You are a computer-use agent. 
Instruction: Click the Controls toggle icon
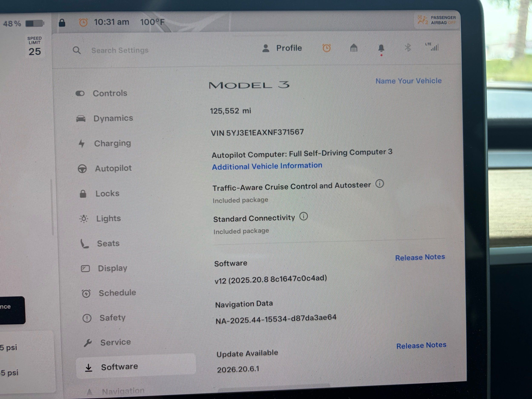coord(80,93)
